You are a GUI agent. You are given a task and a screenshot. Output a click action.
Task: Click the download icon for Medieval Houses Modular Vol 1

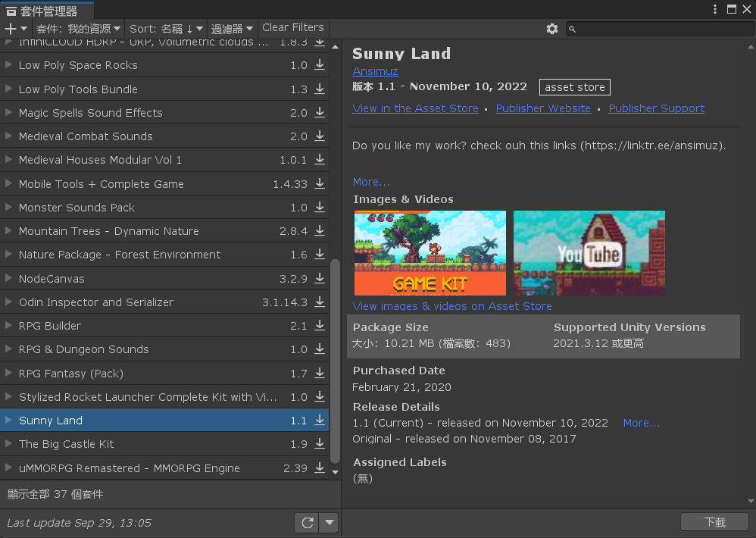pos(320,160)
